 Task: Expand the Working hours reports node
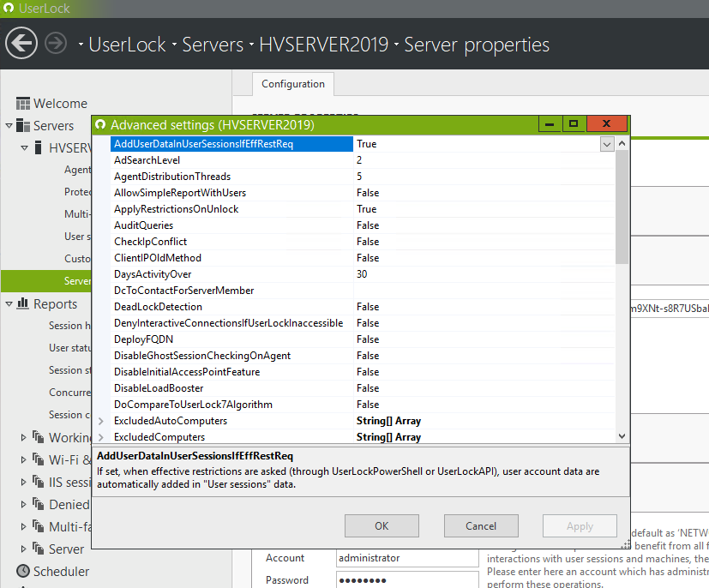[23, 437]
